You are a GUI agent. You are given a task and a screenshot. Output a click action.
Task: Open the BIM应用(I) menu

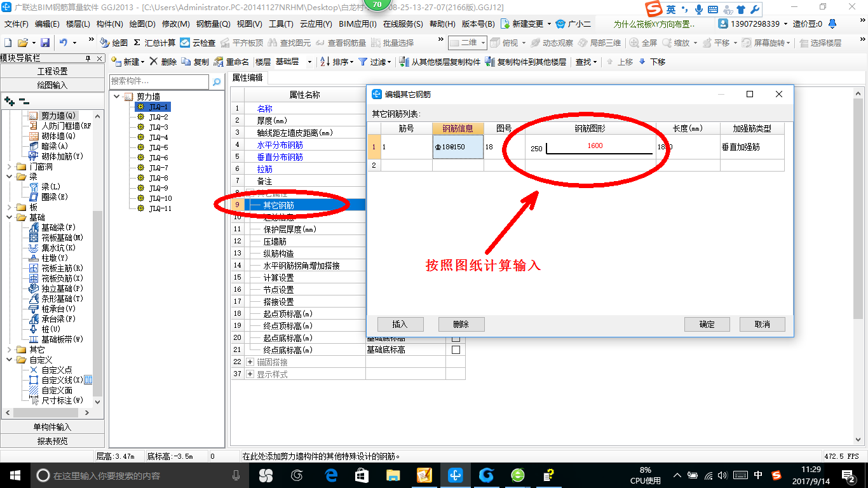click(x=358, y=24)
